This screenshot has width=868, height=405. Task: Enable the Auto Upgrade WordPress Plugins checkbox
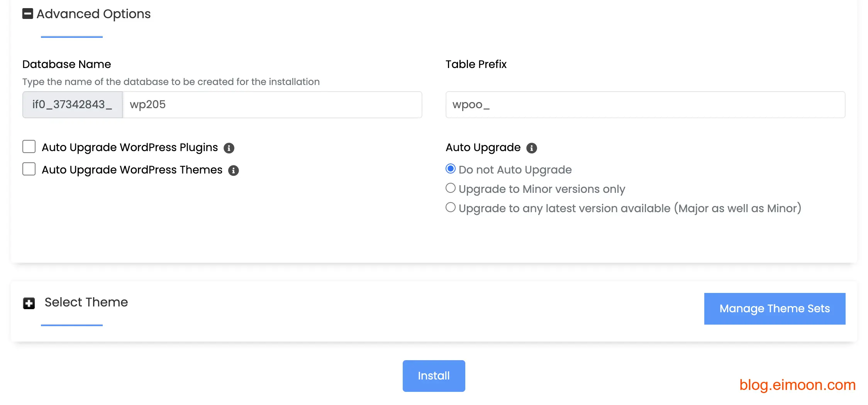coord(29,147)
